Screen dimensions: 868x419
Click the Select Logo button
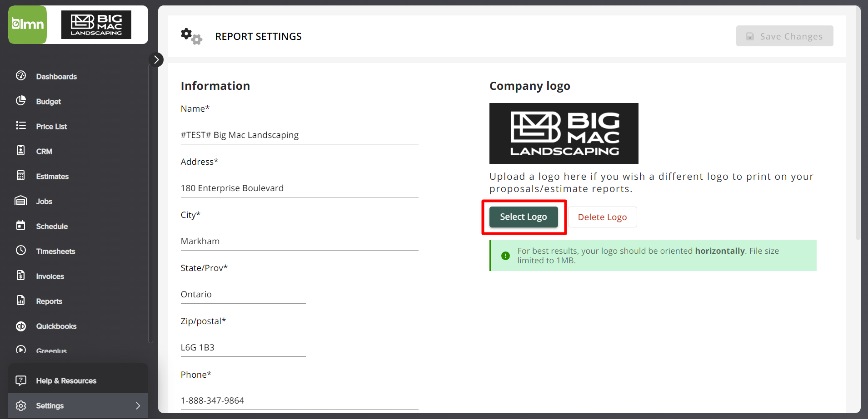pos(523,217)
